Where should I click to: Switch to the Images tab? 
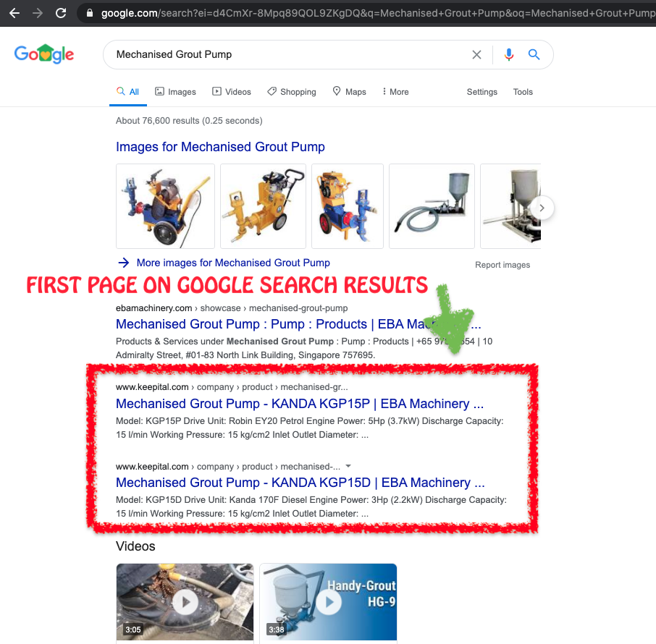click(x=175, y=92)
